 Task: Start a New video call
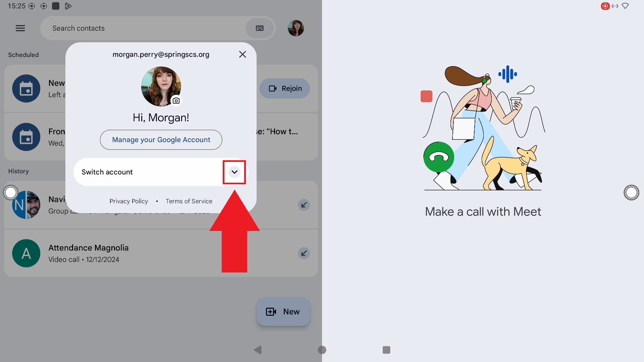tap(283, 312)
